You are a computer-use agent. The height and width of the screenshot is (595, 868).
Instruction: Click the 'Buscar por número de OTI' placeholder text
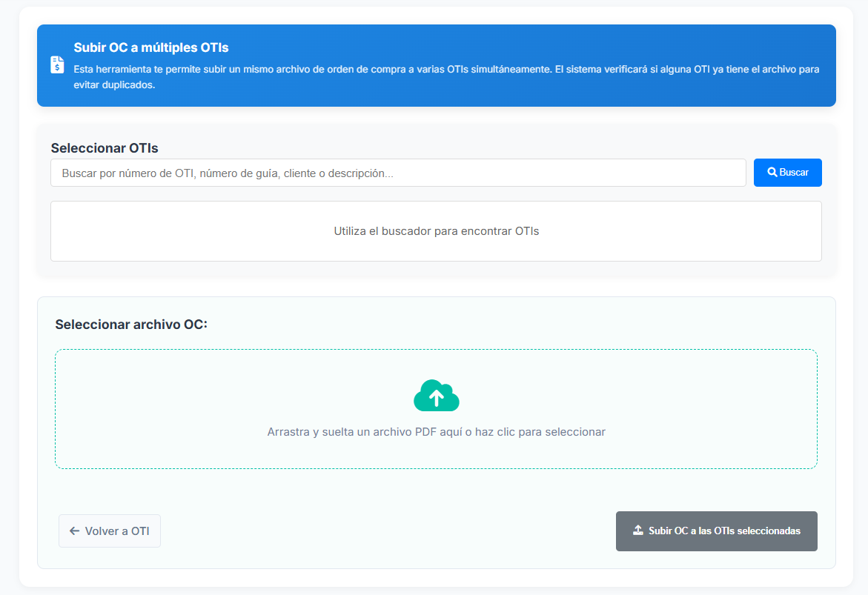coord(228,173)
